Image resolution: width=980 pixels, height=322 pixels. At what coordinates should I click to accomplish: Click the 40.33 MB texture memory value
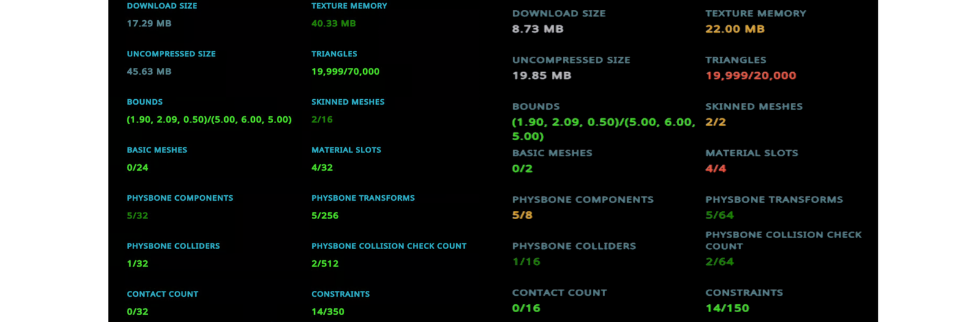[333, 23]
